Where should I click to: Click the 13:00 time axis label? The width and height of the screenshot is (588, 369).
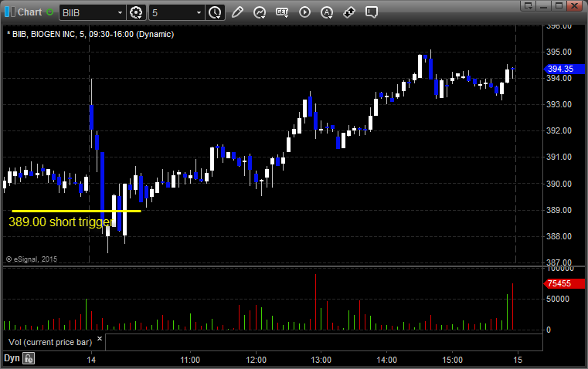(x=321, y=360)
